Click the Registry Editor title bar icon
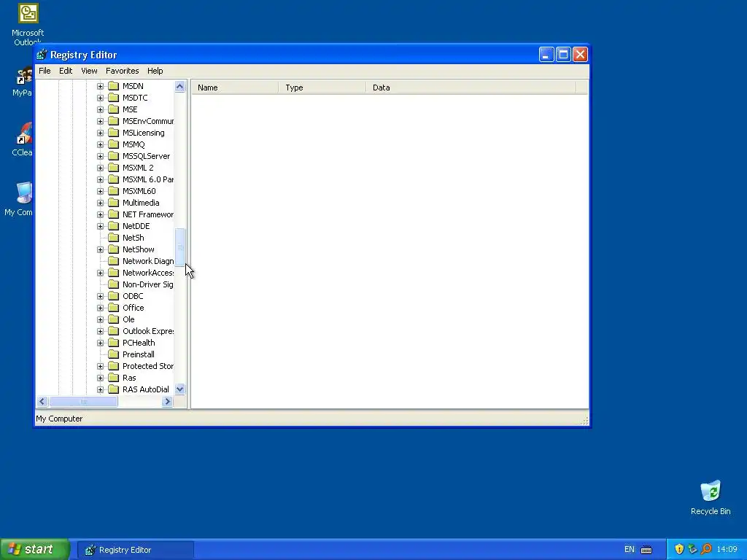Image resolution: width=747 pixels, height=560 pixels. click(42, 55)
